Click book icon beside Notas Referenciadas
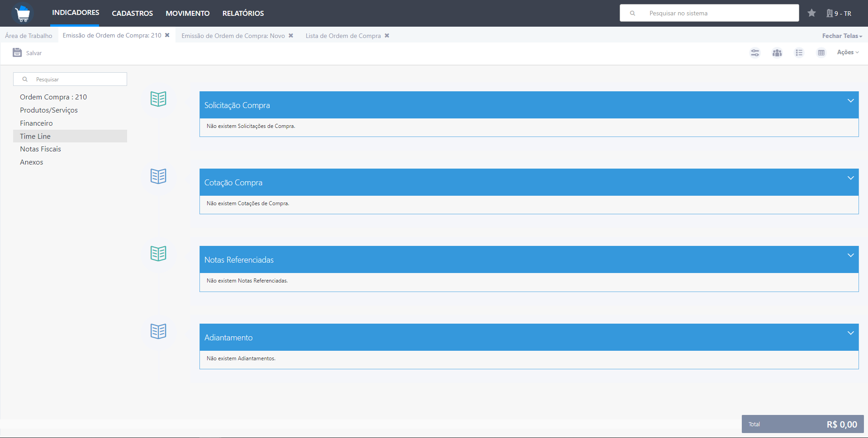 (x=158, y=253)
